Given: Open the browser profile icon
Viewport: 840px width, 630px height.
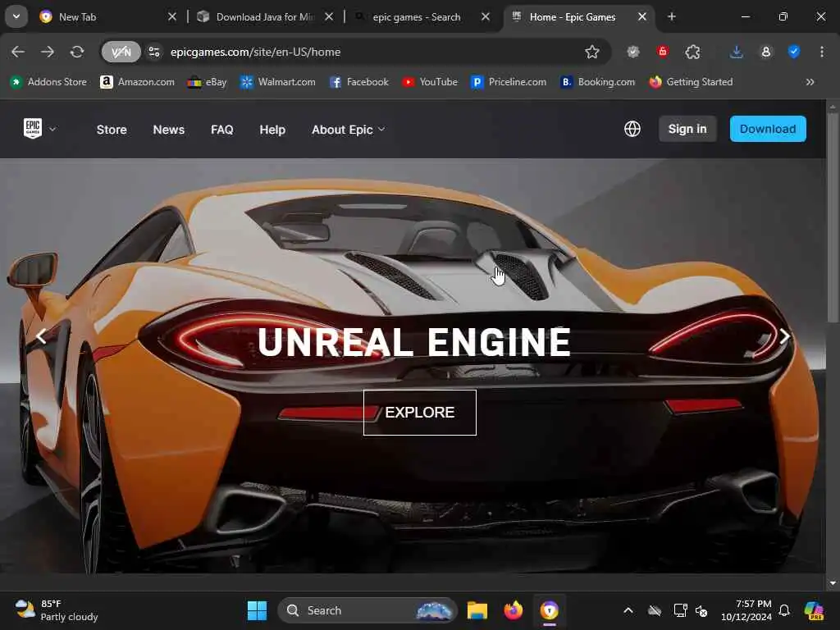Looking at the screenshot, I should [766, 52].
